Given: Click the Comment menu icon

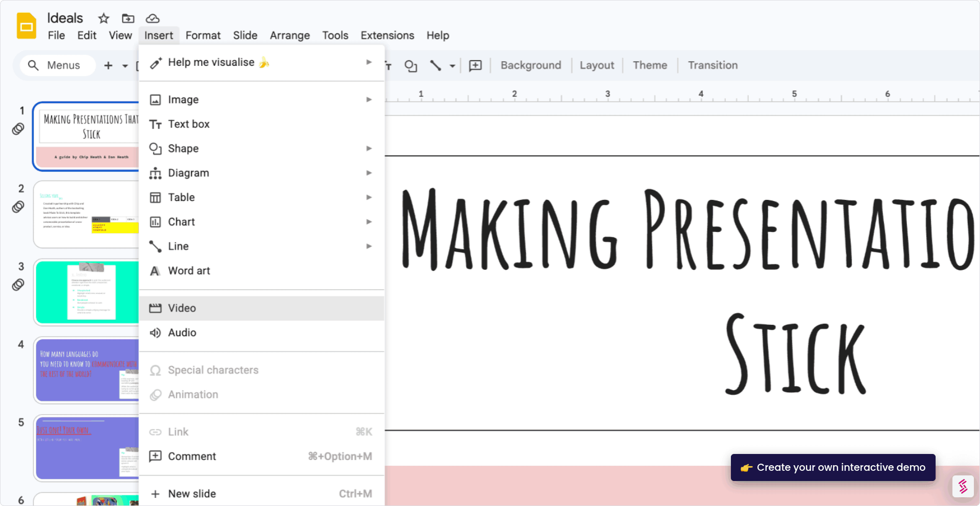Looking at the screenshot, I should point(155,456).
